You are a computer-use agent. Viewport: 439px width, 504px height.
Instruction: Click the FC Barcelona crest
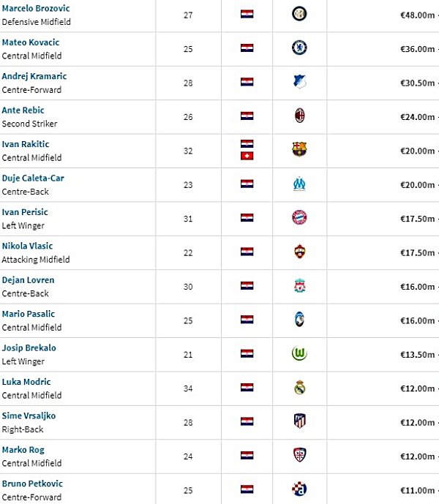299,149
